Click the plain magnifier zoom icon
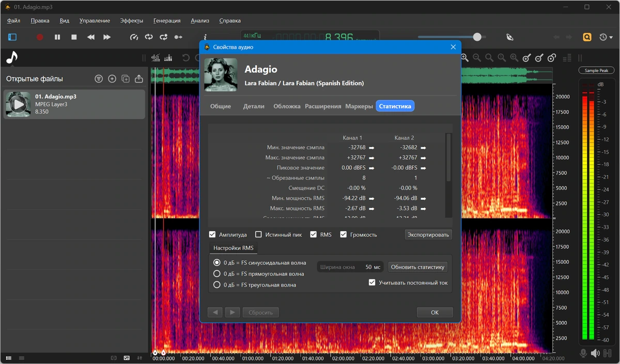This screenshot has height=364, width=620. [x=489, y=58]
